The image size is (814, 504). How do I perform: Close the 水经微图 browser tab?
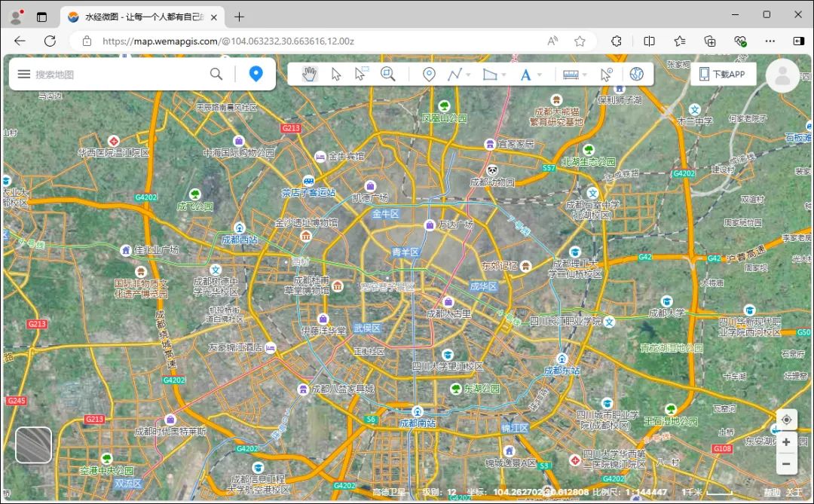[x=214, y=17]
